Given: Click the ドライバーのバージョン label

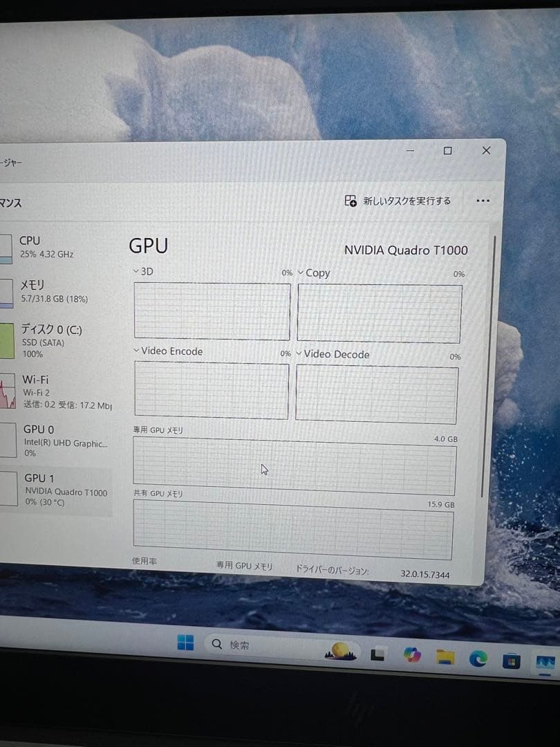Looking at the screenshot, I should tap(333, 569).
